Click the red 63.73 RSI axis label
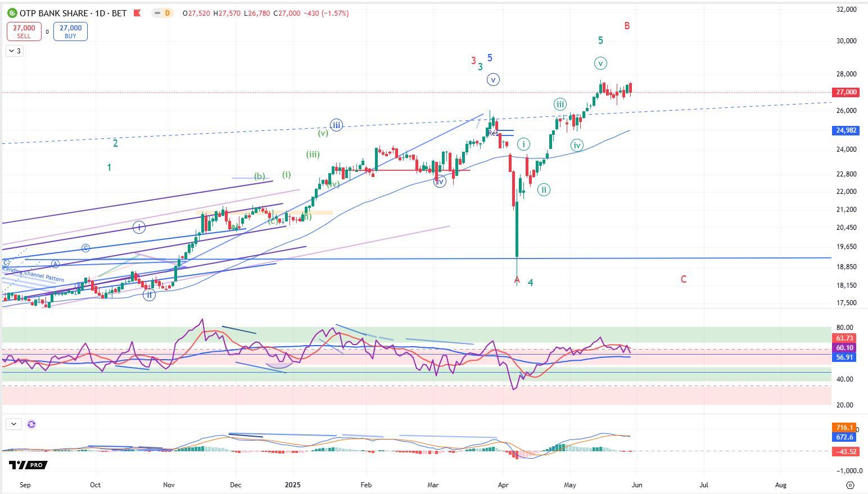 point(844,338)
